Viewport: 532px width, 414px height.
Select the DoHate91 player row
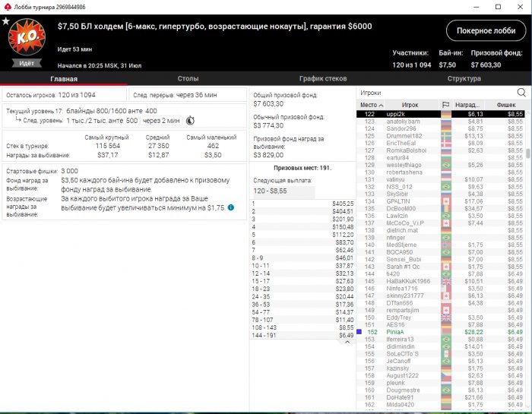point(440,397)
